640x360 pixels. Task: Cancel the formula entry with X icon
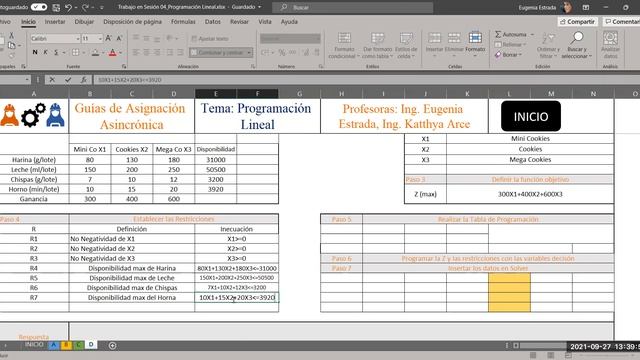52,80
